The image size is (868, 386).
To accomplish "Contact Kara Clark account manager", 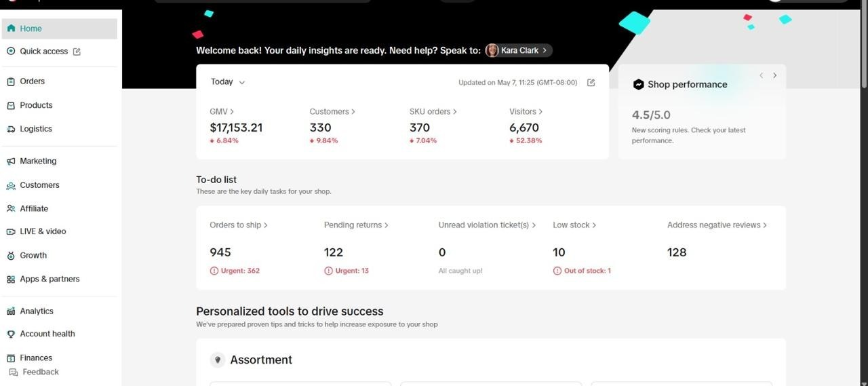I will 519,50.
